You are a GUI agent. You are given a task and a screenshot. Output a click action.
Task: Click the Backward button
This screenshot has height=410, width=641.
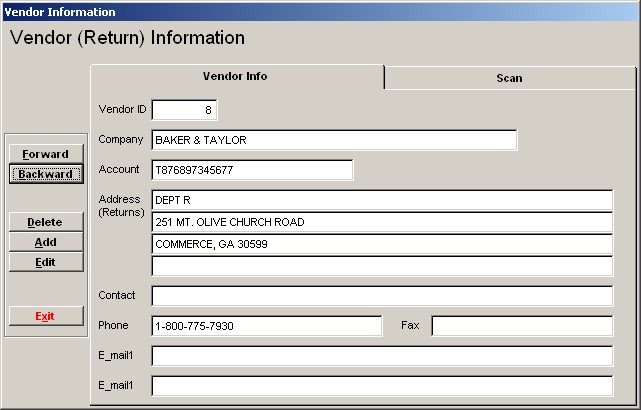[x=46, y=174]
